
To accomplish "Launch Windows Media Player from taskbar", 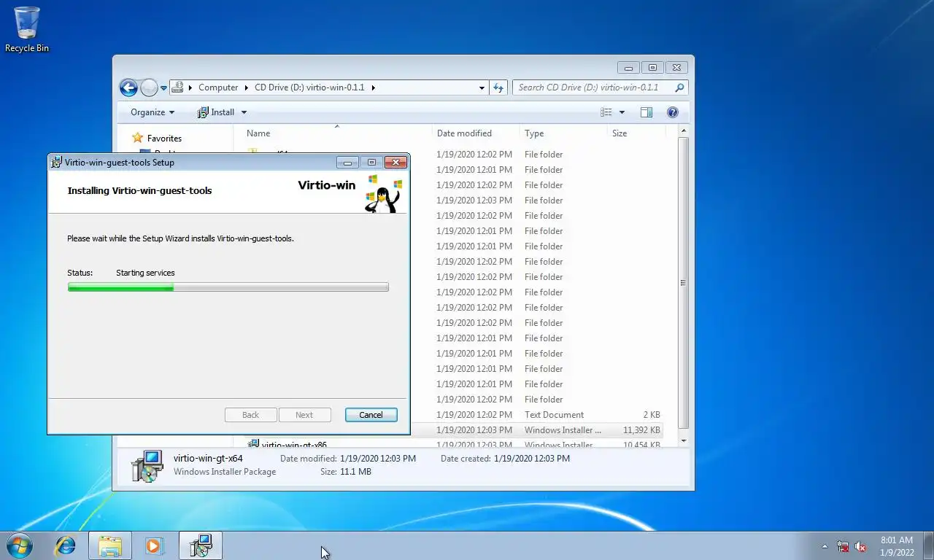I will click(x=154, y=545).
